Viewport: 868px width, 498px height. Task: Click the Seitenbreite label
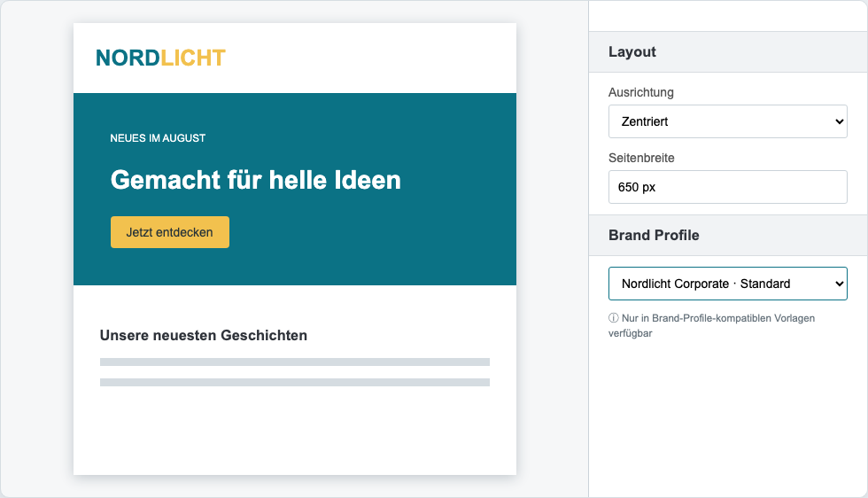(641, 158)
